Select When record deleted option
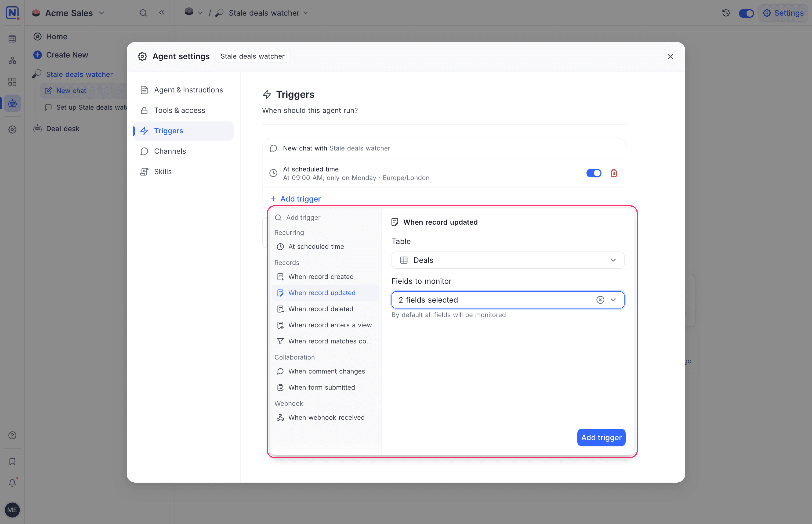The width and height of the screenshot is (812, 524). pyautogui.click(x=326, y=309)
